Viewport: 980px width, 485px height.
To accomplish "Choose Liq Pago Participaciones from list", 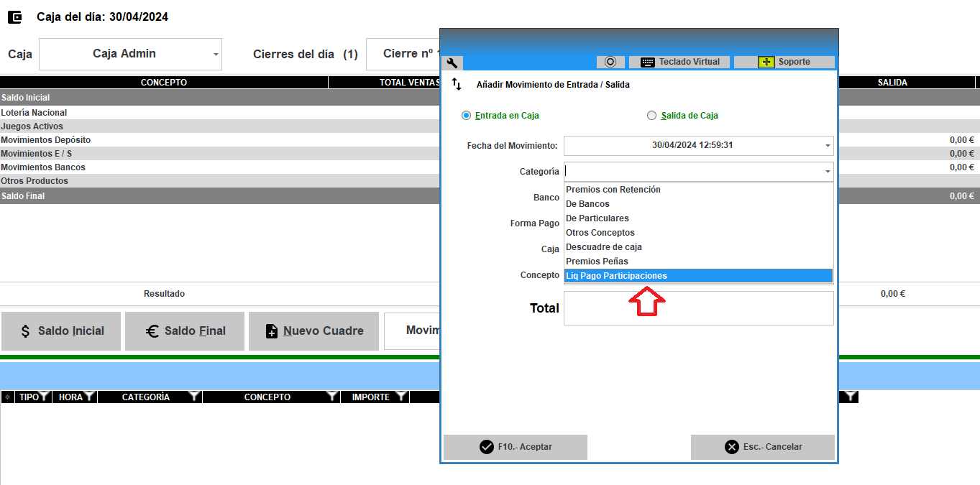I will 698,276.
